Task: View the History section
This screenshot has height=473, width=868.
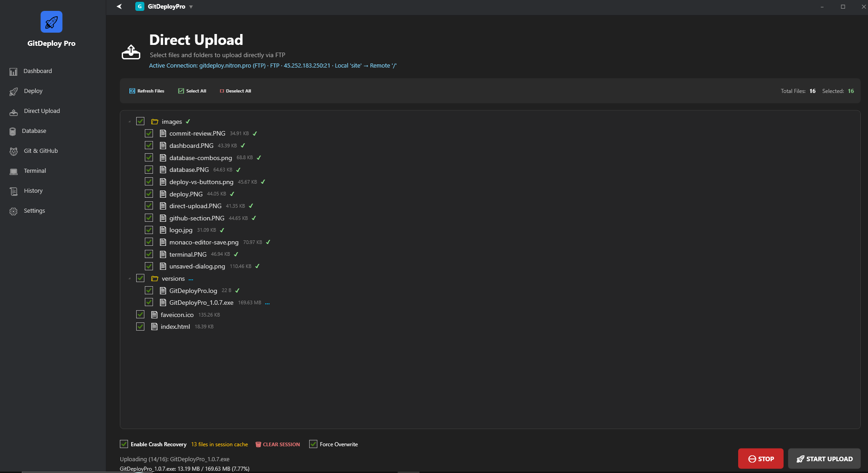Action: click(33, 190)
